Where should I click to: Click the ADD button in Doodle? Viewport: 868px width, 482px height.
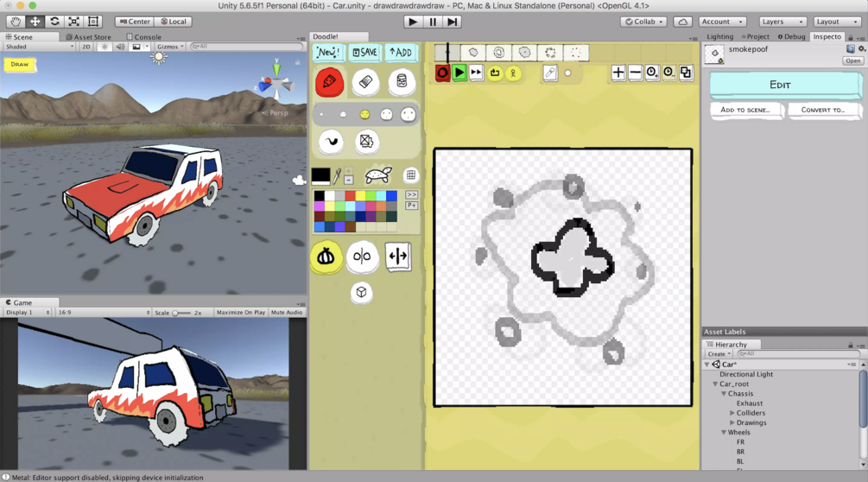401,52
